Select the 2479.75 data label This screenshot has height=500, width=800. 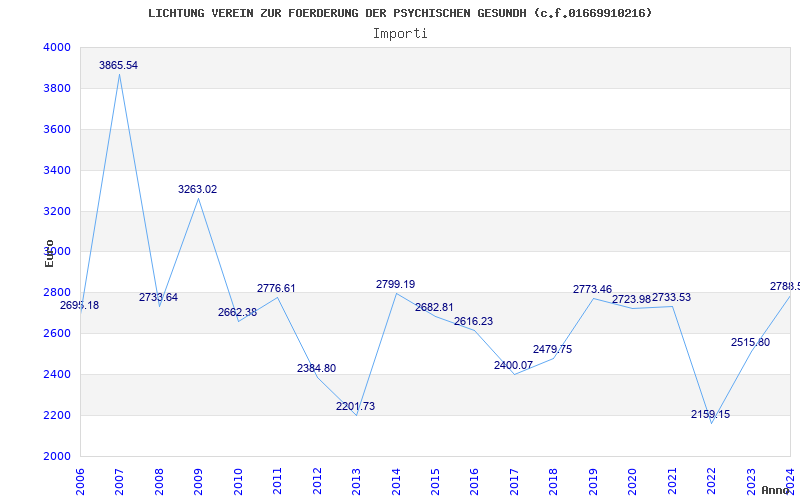point(553,349)
